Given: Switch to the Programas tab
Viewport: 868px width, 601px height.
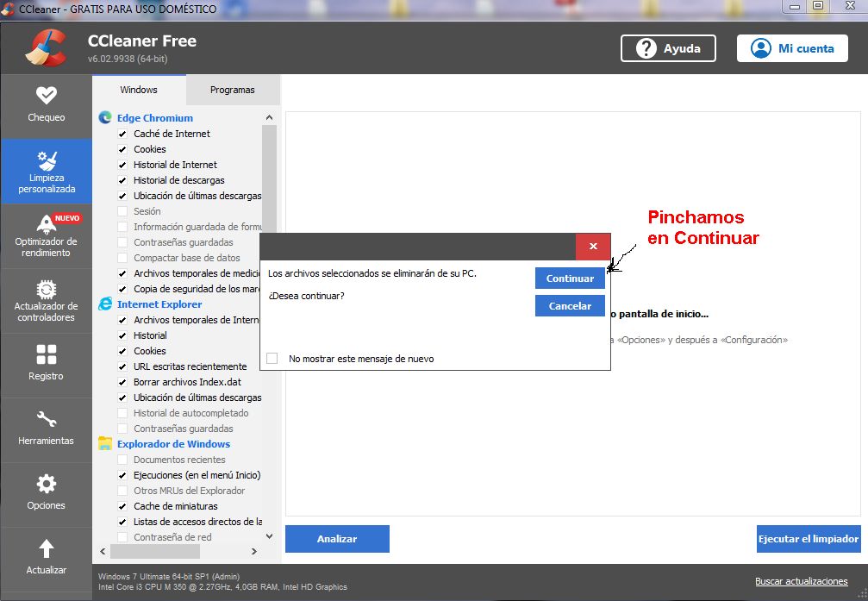Looking at the screenshot, I should click(x=233, y=90).
